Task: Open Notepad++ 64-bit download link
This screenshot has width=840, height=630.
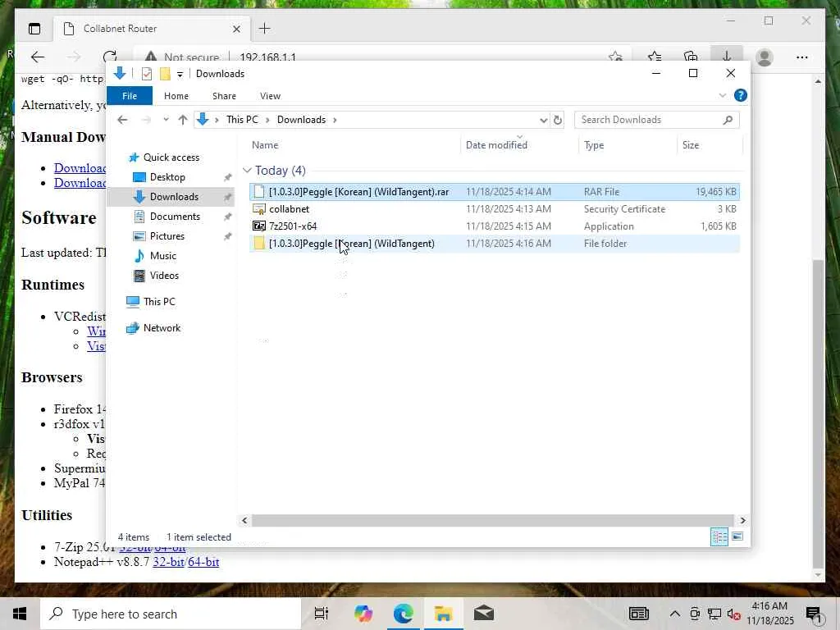Action: click(203, 562)
